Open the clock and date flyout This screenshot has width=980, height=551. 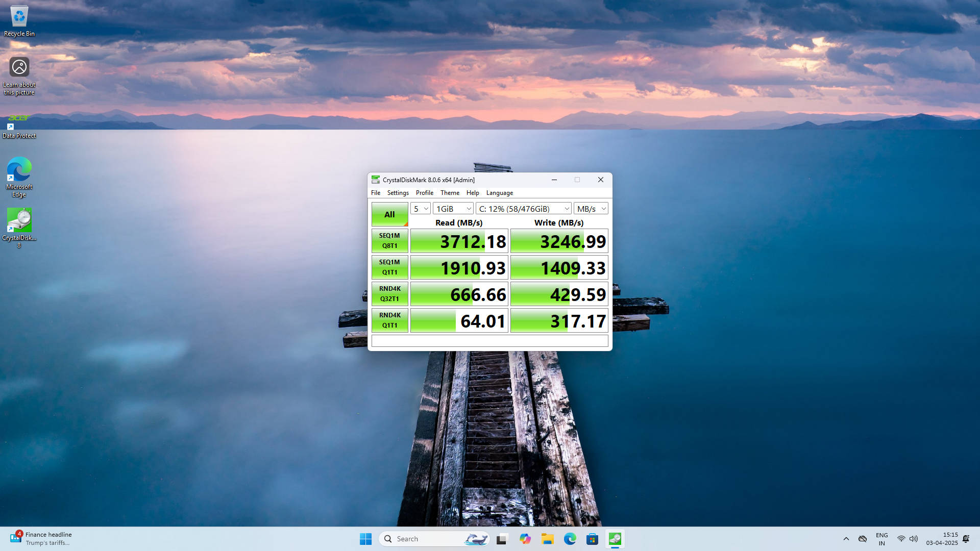point(942,539)
